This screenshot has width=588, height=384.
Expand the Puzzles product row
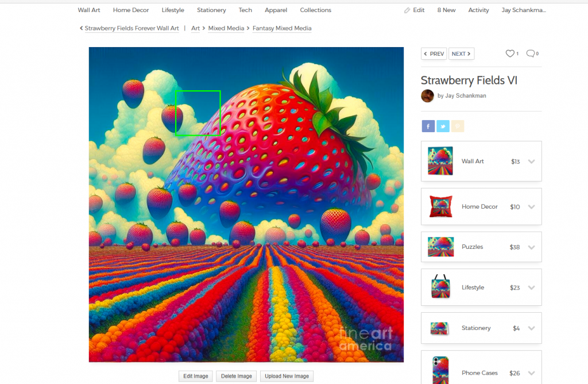point(531,247)
